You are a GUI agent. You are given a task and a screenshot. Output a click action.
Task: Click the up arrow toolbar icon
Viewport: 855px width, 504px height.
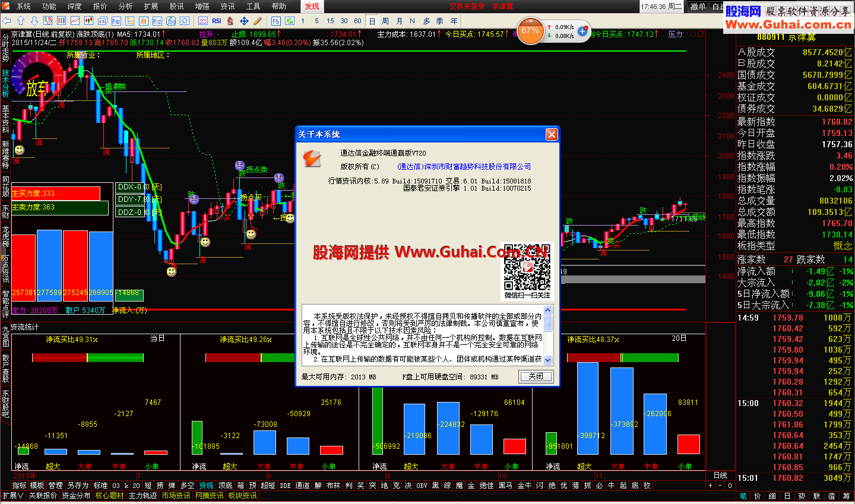tap(21, 21)
